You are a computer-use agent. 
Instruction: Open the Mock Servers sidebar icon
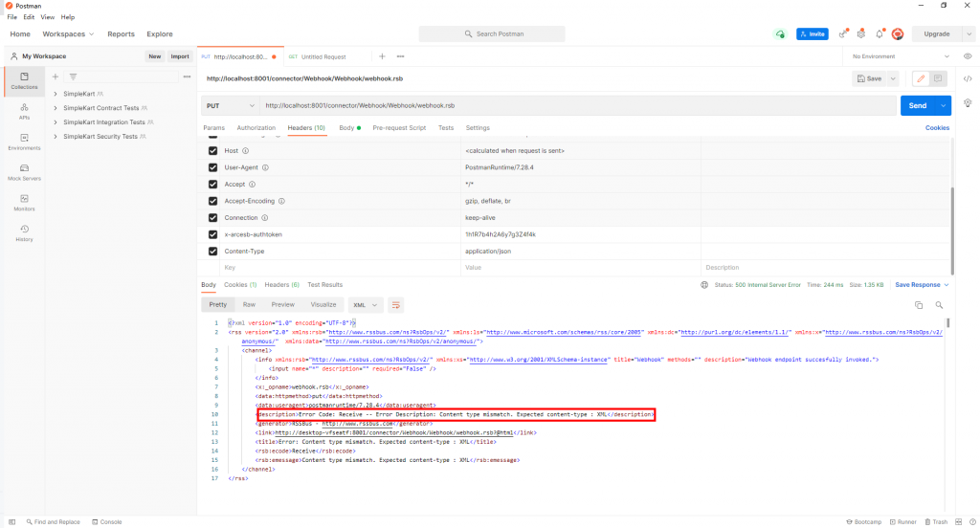[x=24, y=172]
